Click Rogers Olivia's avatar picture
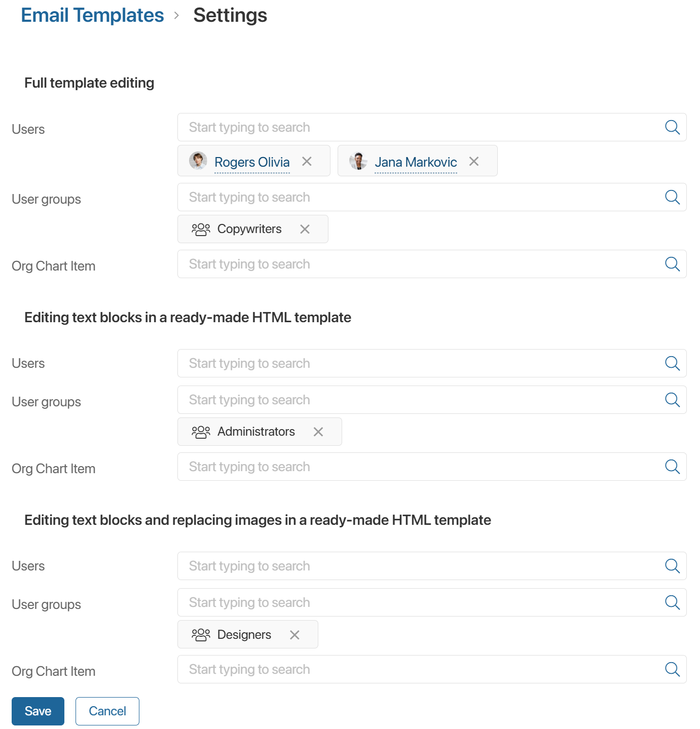Screen dimensions: 700x729 point(198,161)
